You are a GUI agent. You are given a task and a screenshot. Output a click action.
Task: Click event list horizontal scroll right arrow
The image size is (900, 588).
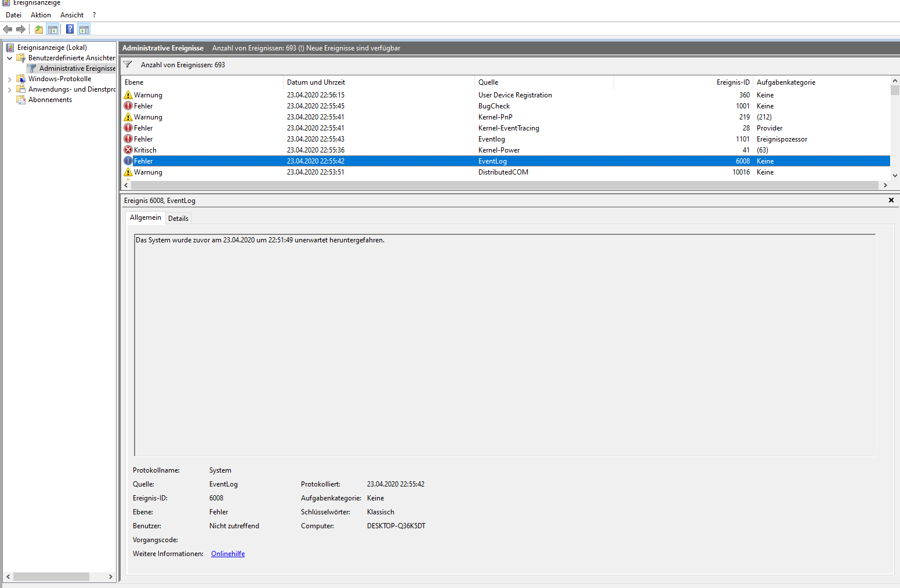coord(885,186)
